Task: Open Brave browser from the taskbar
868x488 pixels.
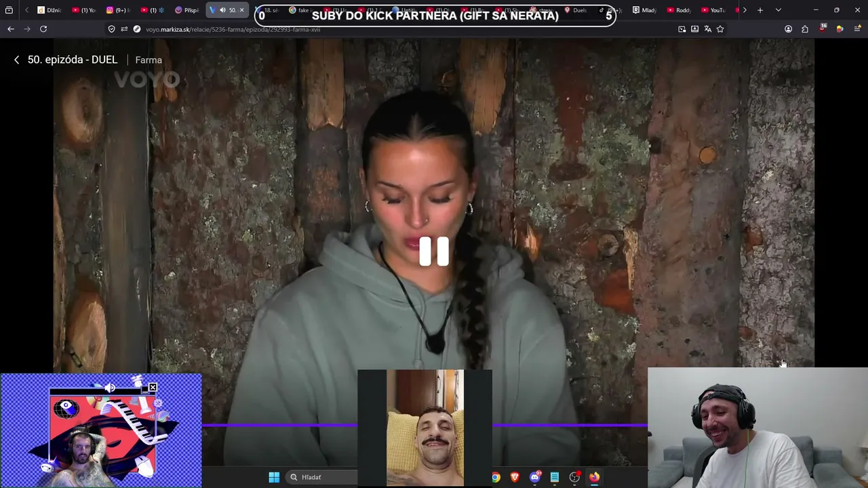Action: [x=515, y=477]
